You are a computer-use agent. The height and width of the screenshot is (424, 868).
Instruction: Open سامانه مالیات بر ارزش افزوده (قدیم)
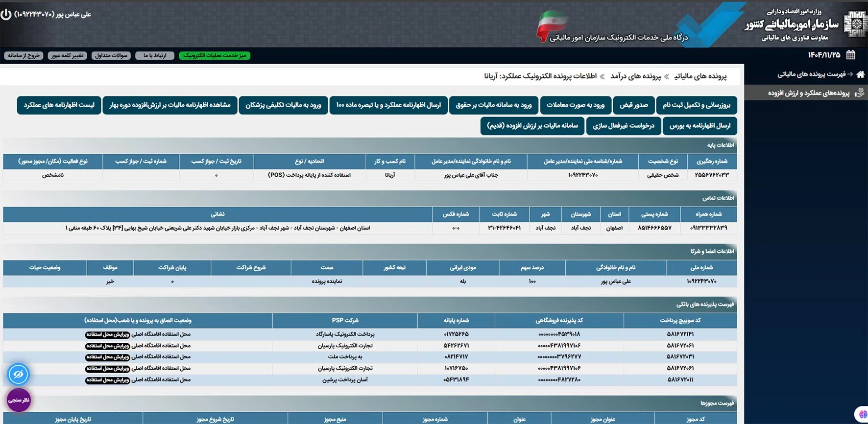point(532,126)
